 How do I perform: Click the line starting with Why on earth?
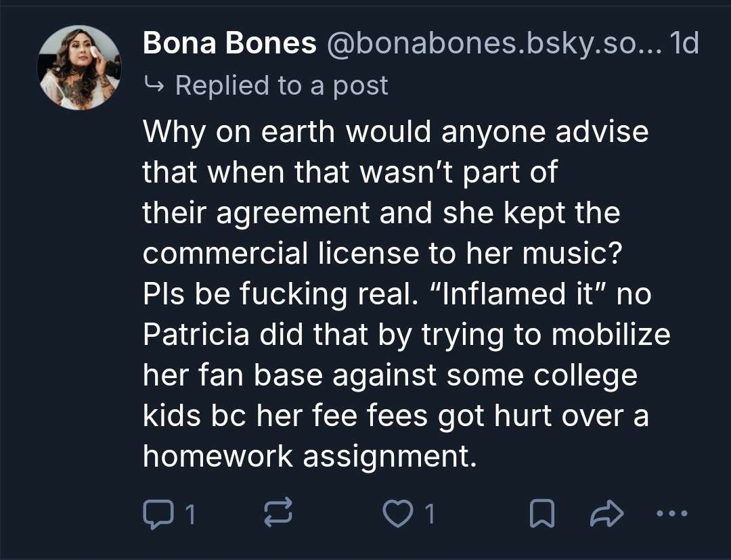[395, 131]
